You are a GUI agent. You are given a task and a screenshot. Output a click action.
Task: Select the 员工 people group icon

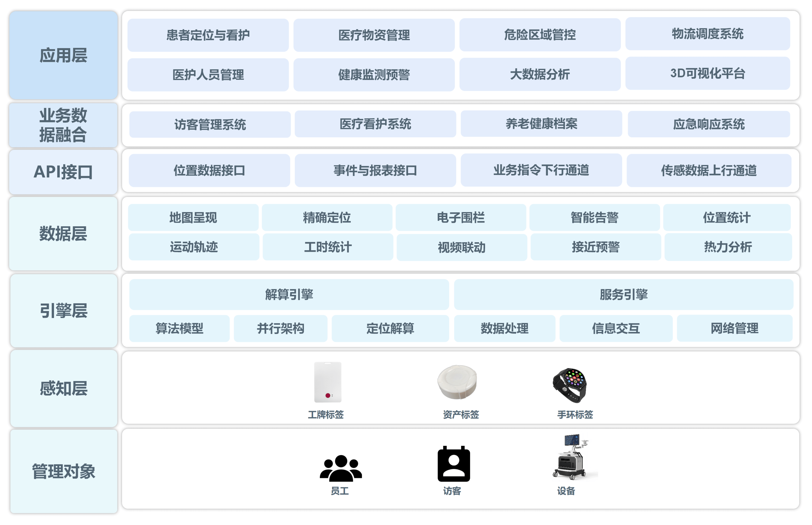[x=341, y=468]
